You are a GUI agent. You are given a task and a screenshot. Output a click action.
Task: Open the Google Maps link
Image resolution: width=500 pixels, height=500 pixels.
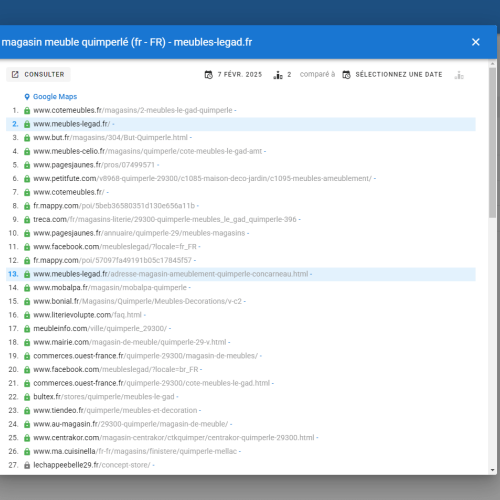(55, 97)
